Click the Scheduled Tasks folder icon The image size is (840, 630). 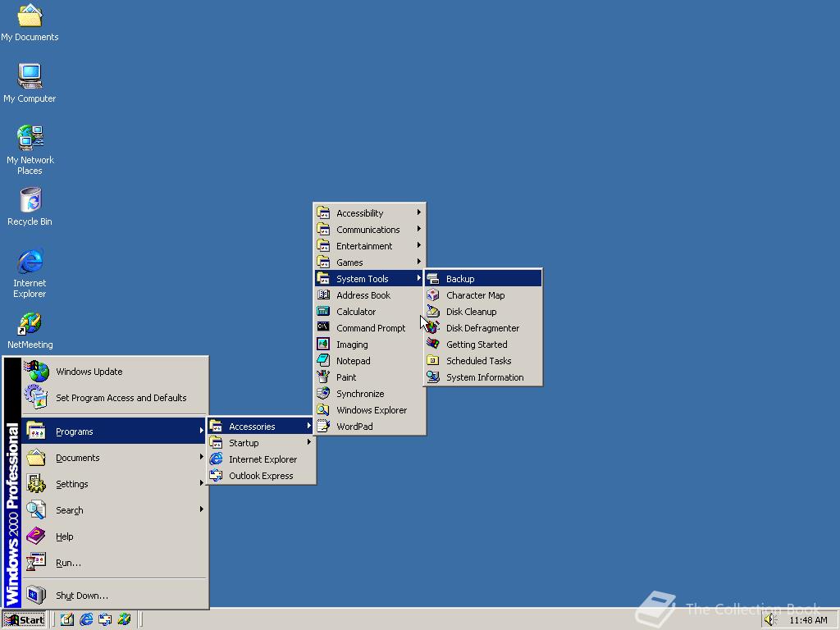pos(433,361)
